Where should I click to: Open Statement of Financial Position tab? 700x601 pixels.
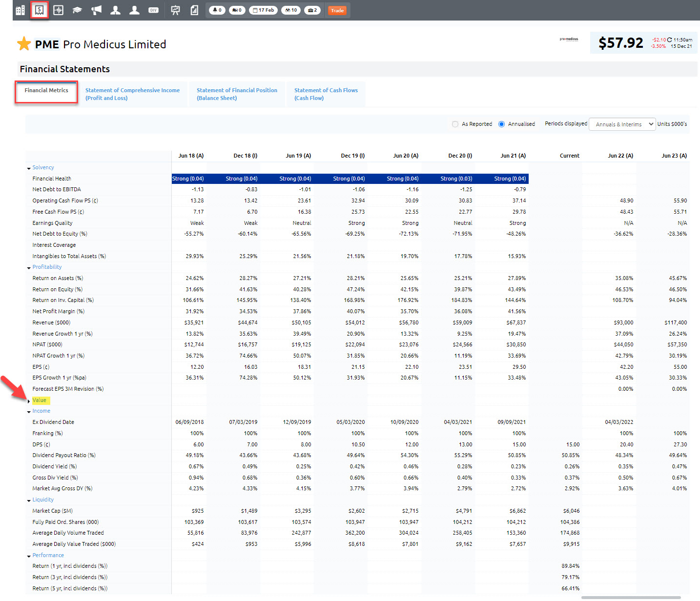click(x=237, y=94)
